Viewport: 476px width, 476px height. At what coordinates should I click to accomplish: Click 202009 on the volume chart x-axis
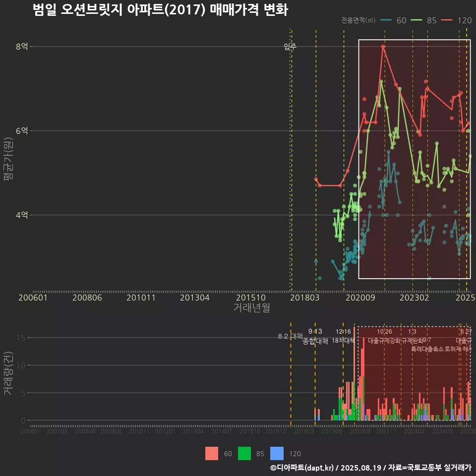tap(360, 431)
